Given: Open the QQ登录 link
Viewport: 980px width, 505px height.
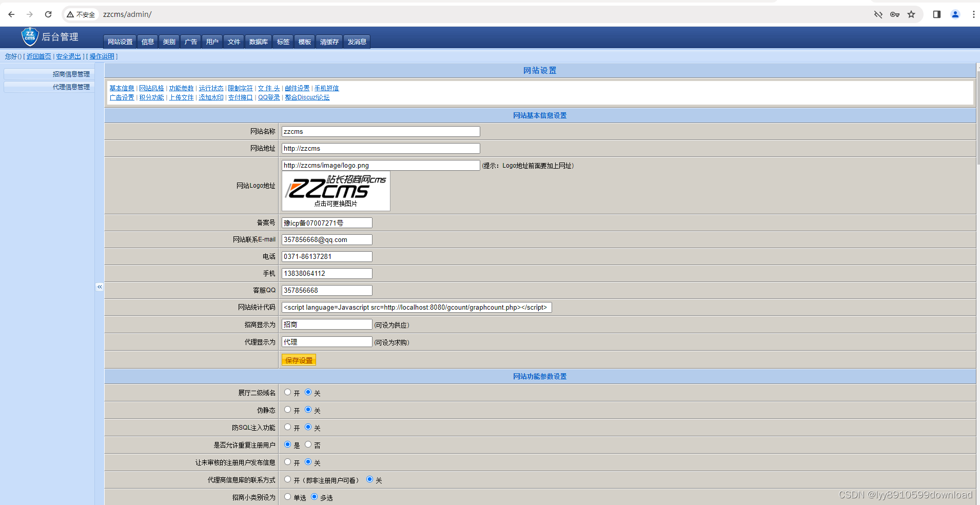Looking at the screenshot, I should [269, 97].
